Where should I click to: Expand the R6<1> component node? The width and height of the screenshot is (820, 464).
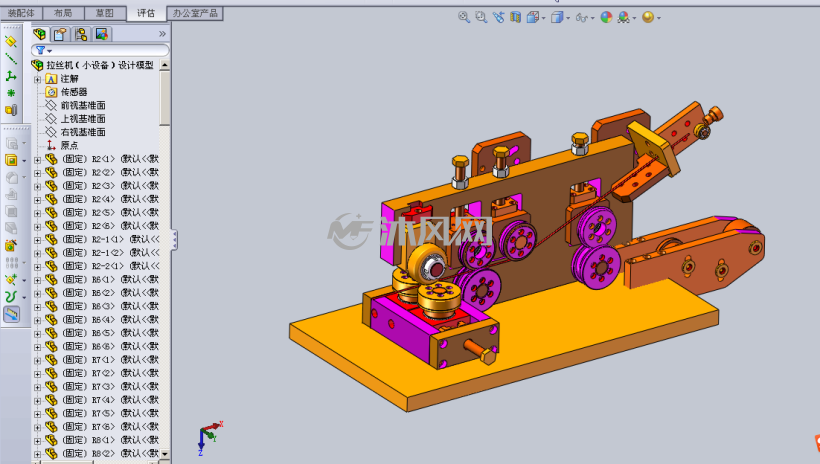click(38, 280)
